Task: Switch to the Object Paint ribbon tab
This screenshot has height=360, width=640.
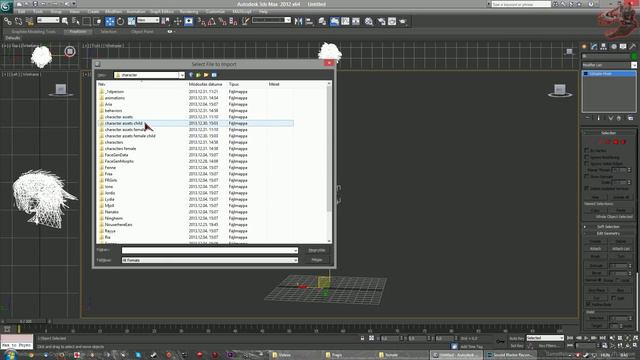Action: click(142, 31)
